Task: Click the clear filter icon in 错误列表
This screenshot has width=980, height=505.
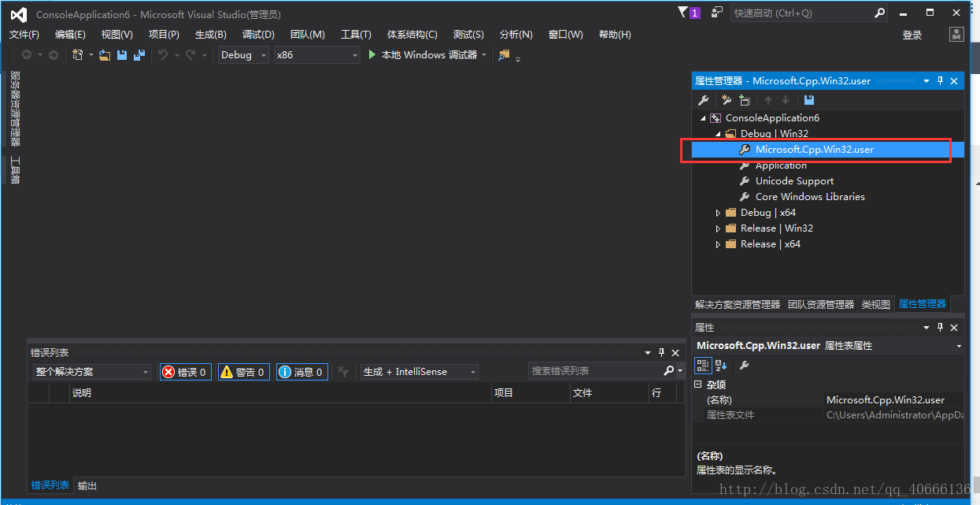Action: (342, 372)
